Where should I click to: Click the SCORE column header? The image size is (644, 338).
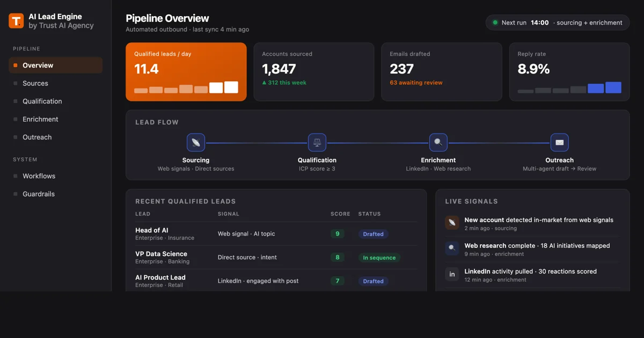click(340, 214)
